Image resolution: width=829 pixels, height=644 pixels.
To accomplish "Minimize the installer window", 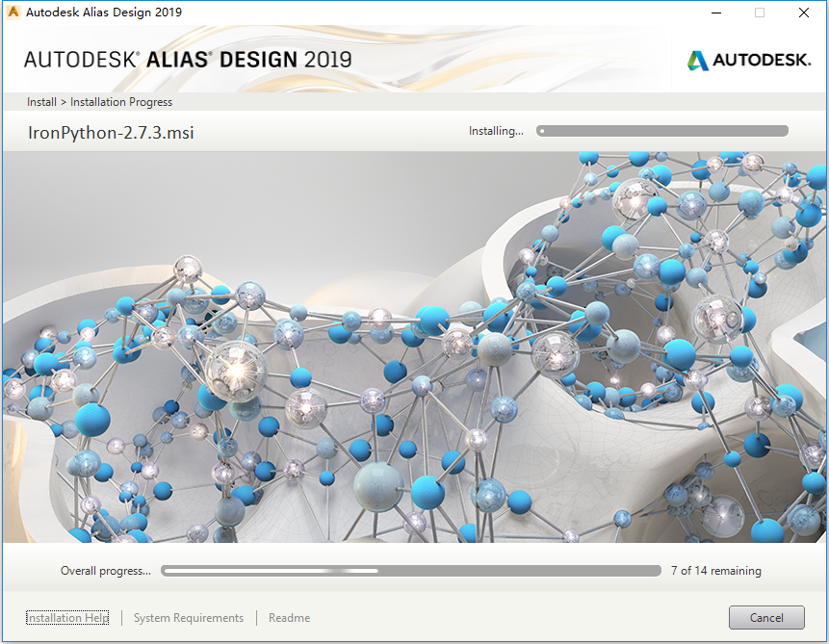I will point(715,13).
